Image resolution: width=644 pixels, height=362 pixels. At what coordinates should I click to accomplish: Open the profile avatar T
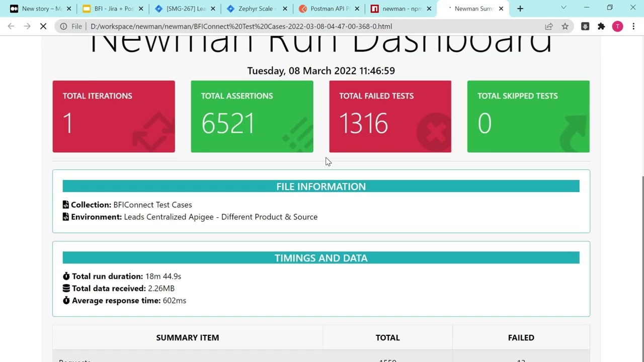tap(617, 26)
